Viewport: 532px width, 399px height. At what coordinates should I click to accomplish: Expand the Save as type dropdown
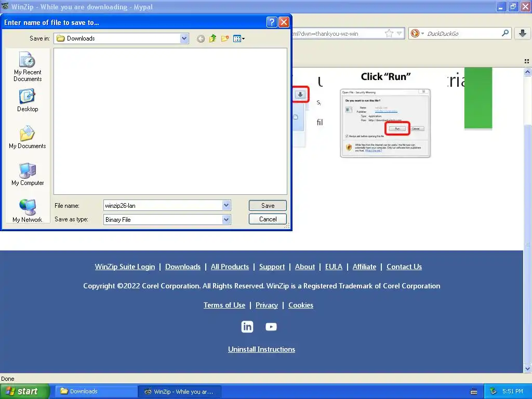[227, 220]
